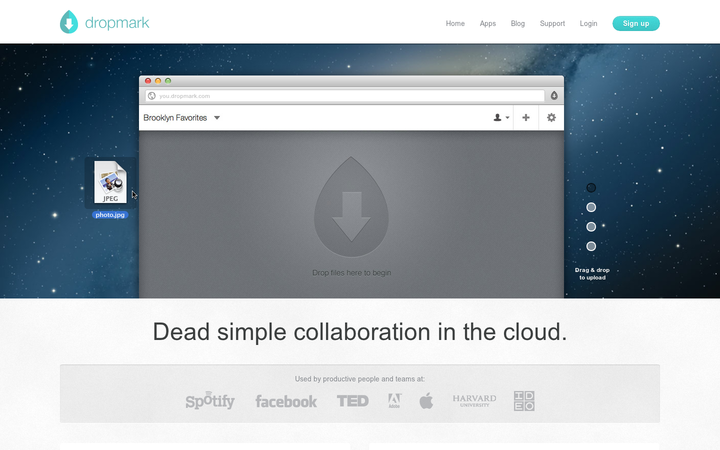The height and width of the screenshot is (450, 720).
Task: Select the second slide indicator dot
Action: click(591, 208)
